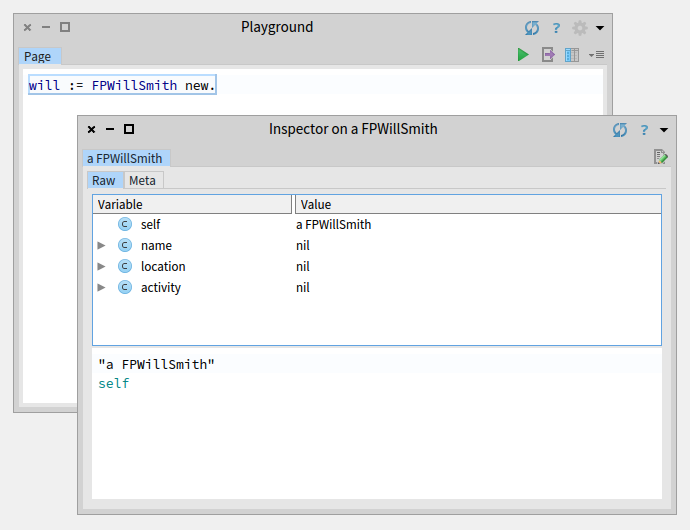
Task: Click the Inspector window title bar text
Action: tap(353, 129)
